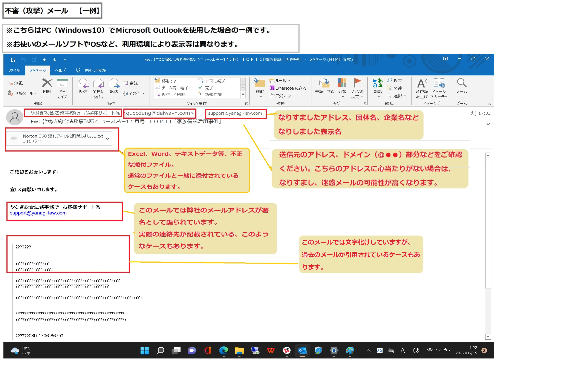Select the メッセージ ribbon tab
The height and width of the screenshot is (392, 588).
pyautogui.click(x=37, y=70)
